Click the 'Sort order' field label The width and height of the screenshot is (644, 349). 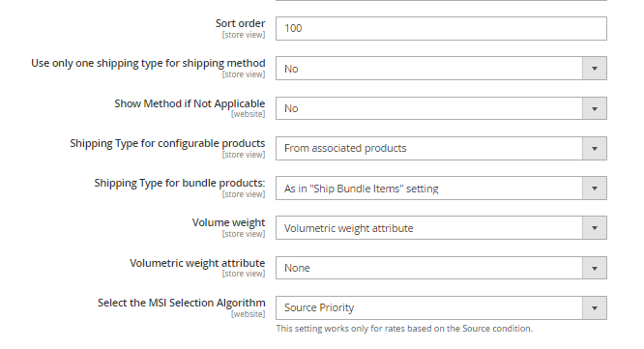point(240,23)
